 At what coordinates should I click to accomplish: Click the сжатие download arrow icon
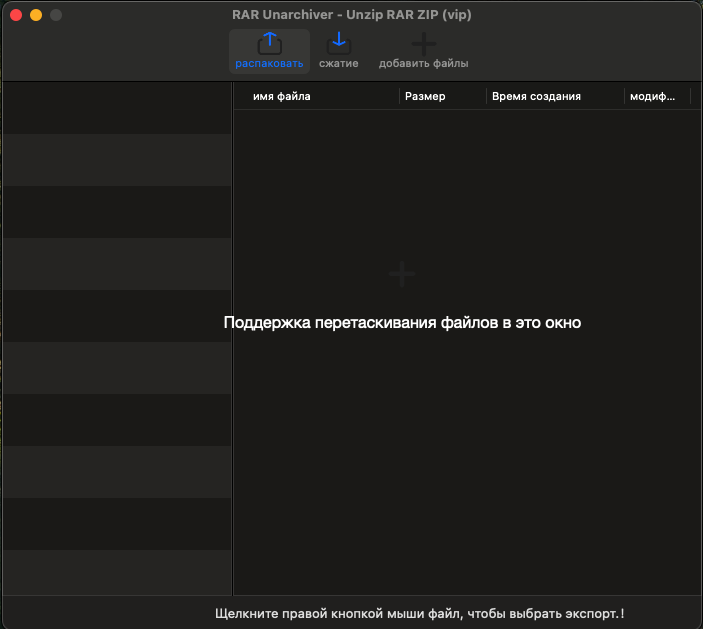pyautogui.click(x=338, y=43)
